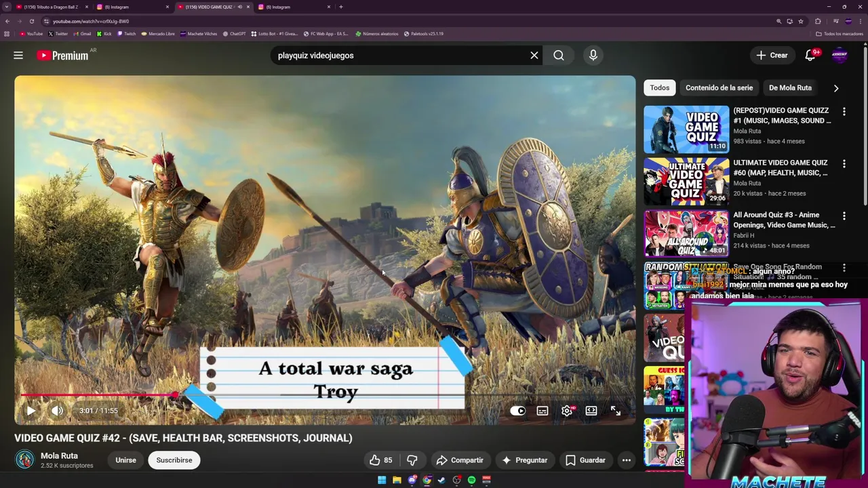The width and height of the screenshot is (868, 488).
Task: Open the YouTube guide hamburger menu
Action: (x=18, y=56)
